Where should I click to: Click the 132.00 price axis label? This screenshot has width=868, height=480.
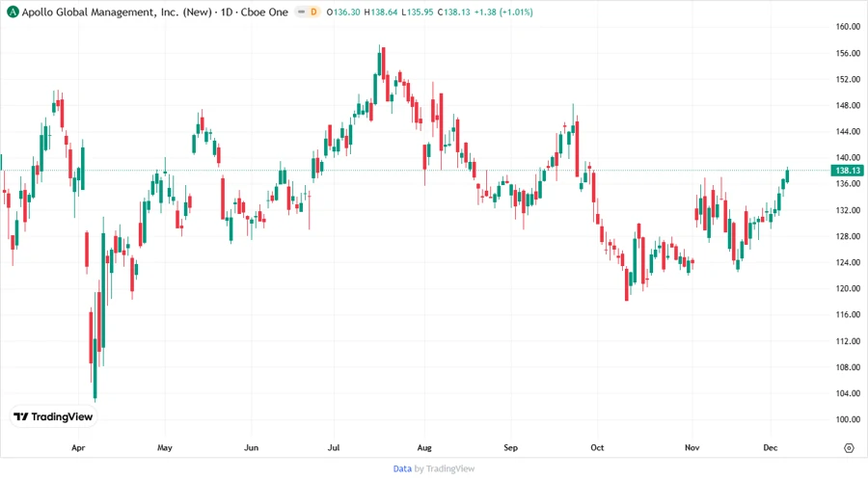pos(848,210)
